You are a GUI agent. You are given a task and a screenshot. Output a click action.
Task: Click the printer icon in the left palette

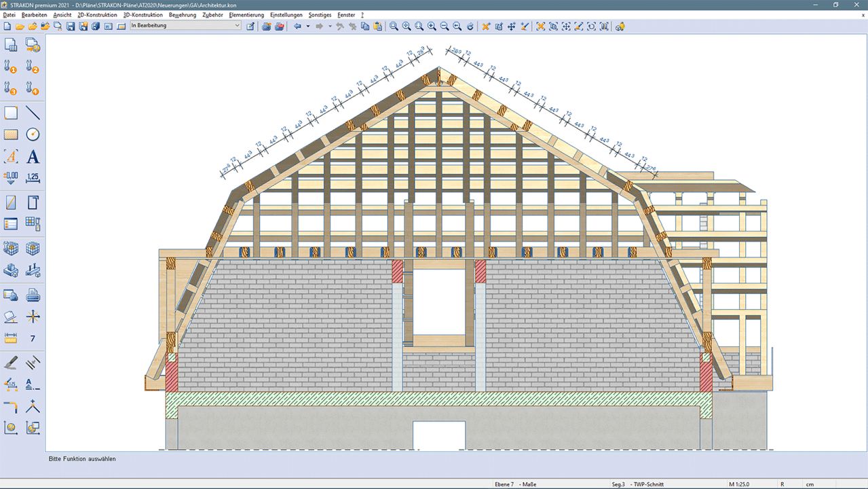point(33,295)
